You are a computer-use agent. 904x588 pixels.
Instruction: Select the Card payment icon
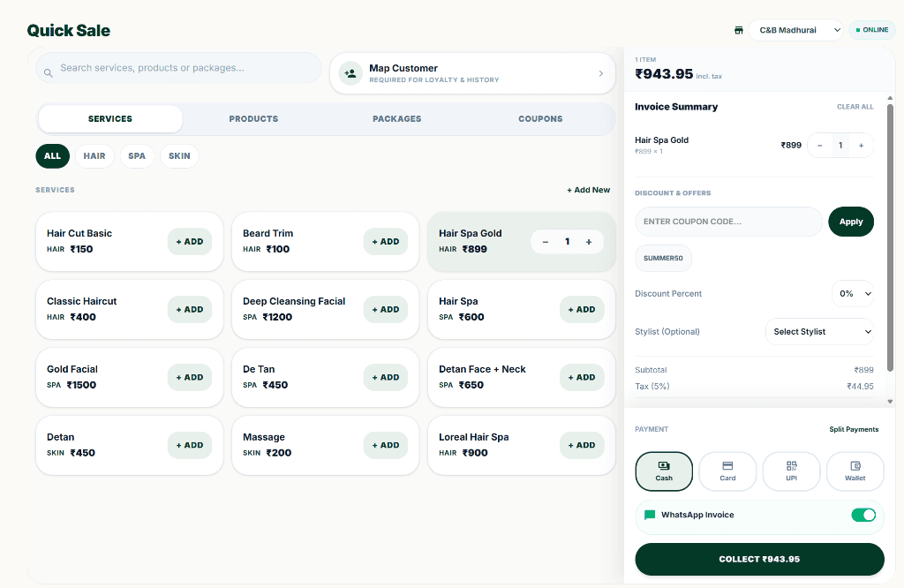(727, 465)
